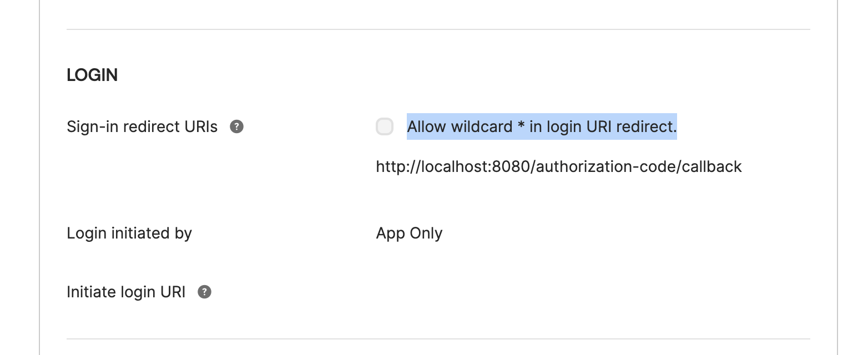Select the Sign-in redirect URIs label

[x=142, y=126]
